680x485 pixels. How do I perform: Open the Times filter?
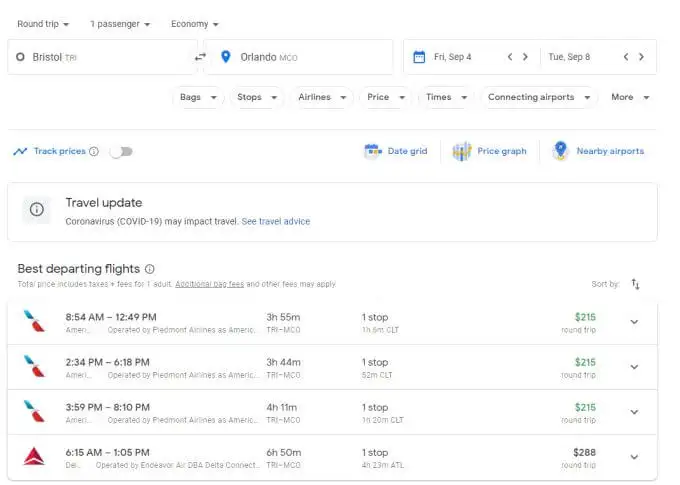point(446,97)
